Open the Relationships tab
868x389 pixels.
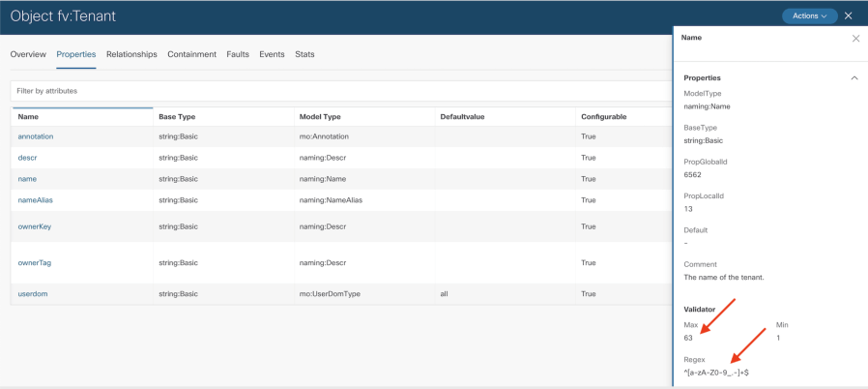(x=131, y=54)
